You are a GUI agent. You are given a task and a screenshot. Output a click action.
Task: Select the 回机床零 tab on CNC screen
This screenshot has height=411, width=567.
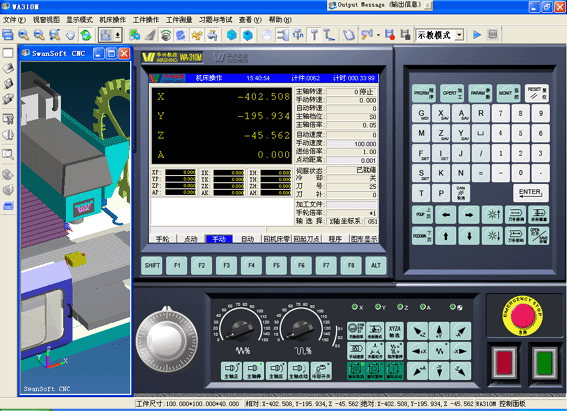click(x=277, y=239)
